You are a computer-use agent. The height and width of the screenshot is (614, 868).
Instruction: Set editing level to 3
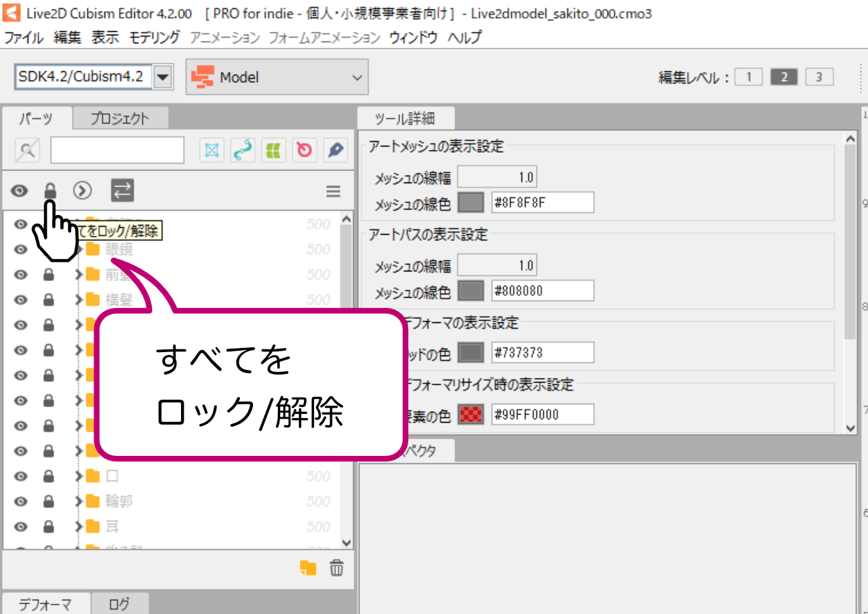(x=818, y=77)
